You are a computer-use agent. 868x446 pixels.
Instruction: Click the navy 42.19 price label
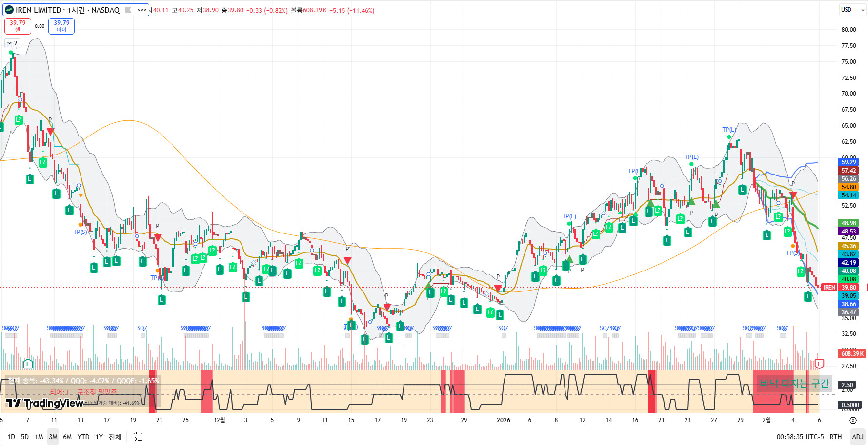848,263
